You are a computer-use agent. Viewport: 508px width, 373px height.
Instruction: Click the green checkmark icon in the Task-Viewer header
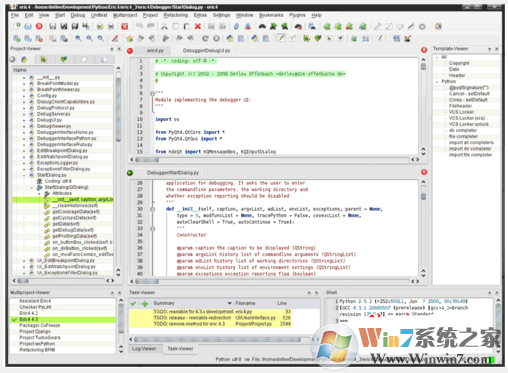(x=133, y=303)
